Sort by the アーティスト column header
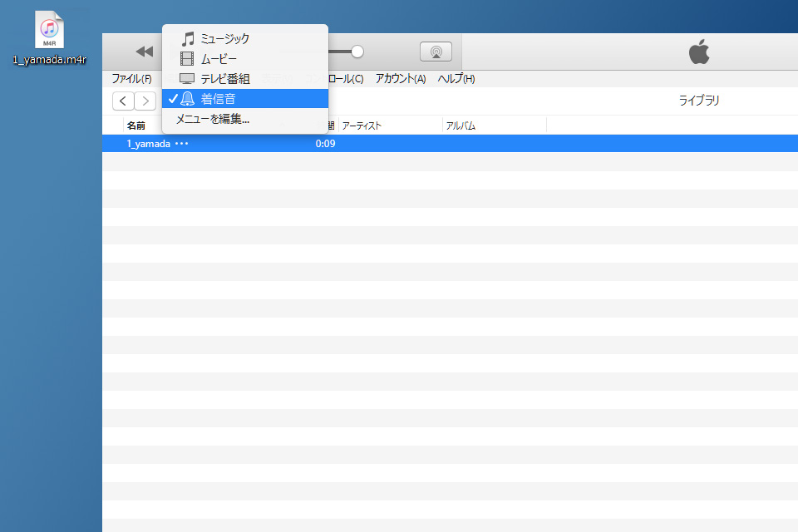798x532 pixels. [x=362, y=126]
